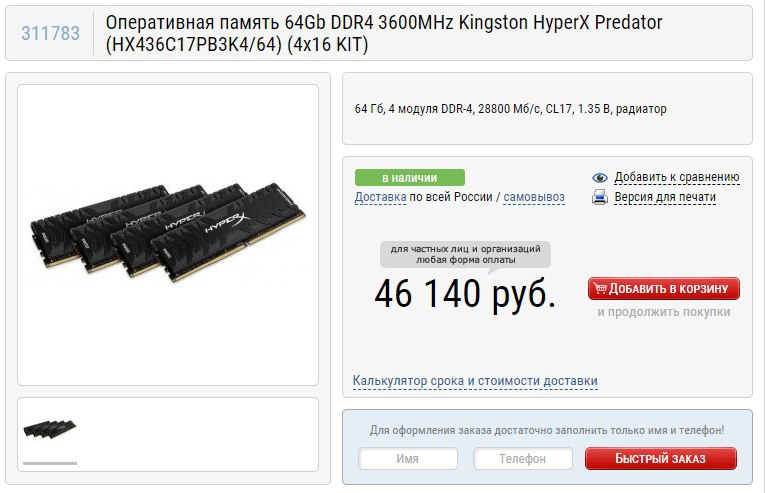Viewport: 765px width, 493px height.
Task: Open Версия для печати link
Action: [x=665, y=197]
